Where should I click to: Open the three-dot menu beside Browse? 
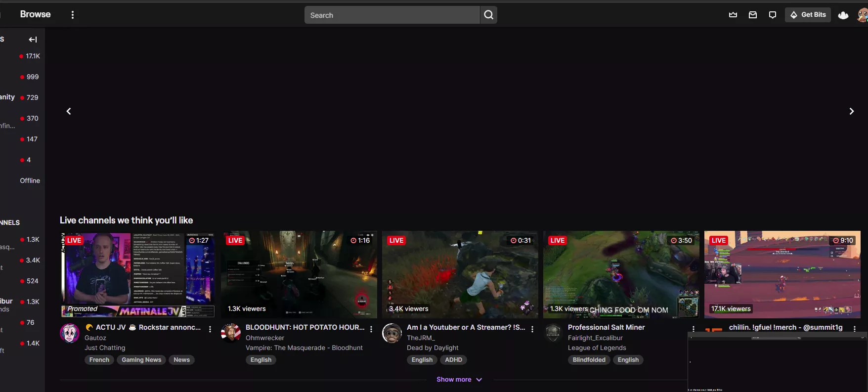pyautogui.click(x=73, y=15)
